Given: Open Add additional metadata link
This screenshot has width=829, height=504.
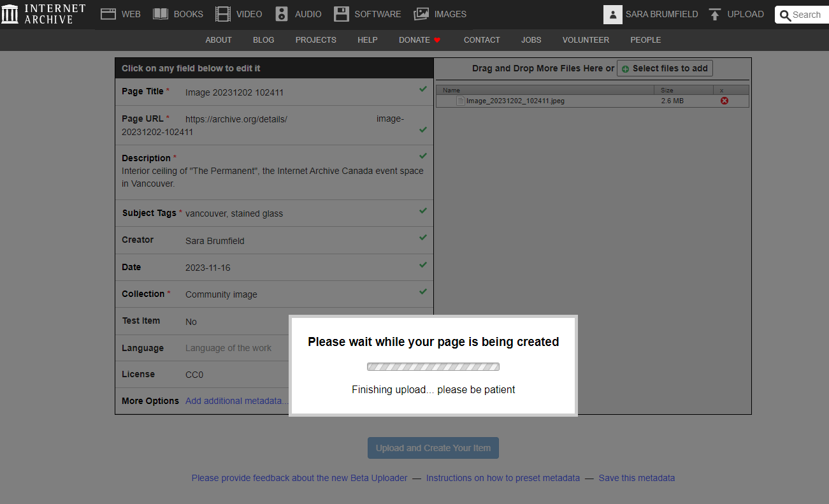Looking at the screenshot, I should coord(236,401).
